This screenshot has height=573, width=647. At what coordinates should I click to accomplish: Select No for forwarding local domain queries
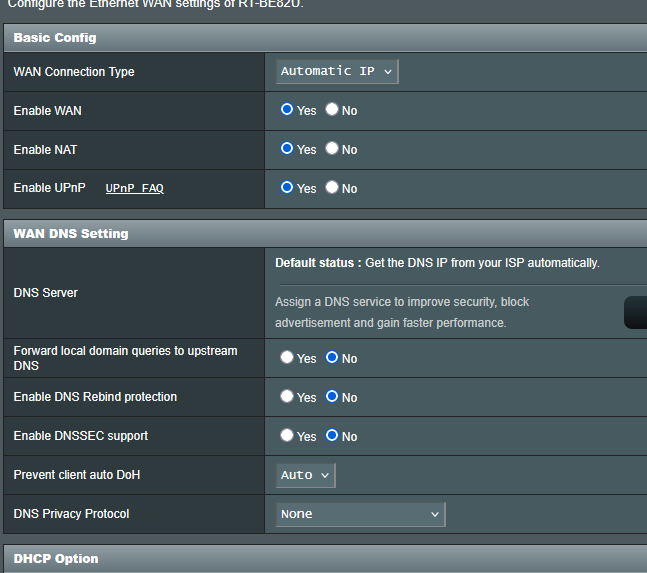[x=332, y=358]
